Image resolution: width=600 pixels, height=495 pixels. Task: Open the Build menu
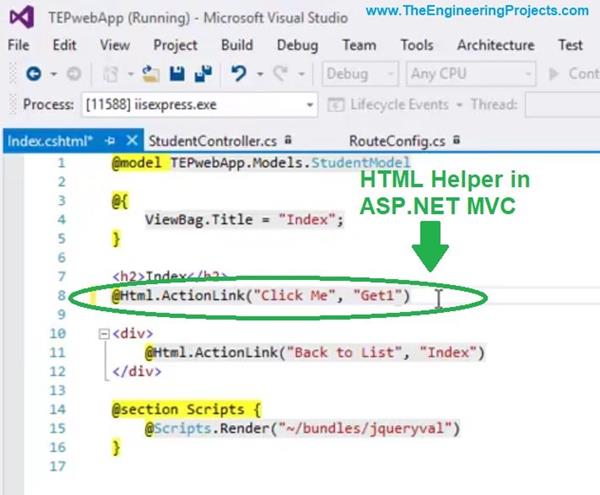(236, 45)
